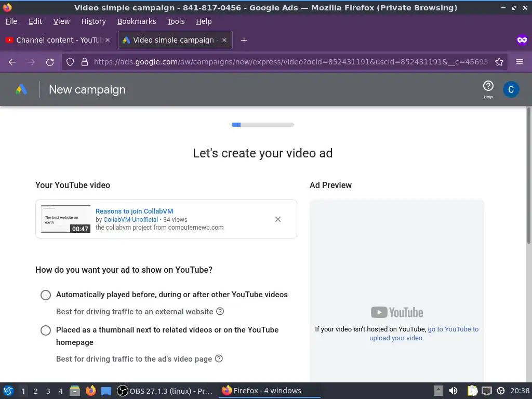Open the View menu
The image size is (532, 399).
tap(61, 21)
